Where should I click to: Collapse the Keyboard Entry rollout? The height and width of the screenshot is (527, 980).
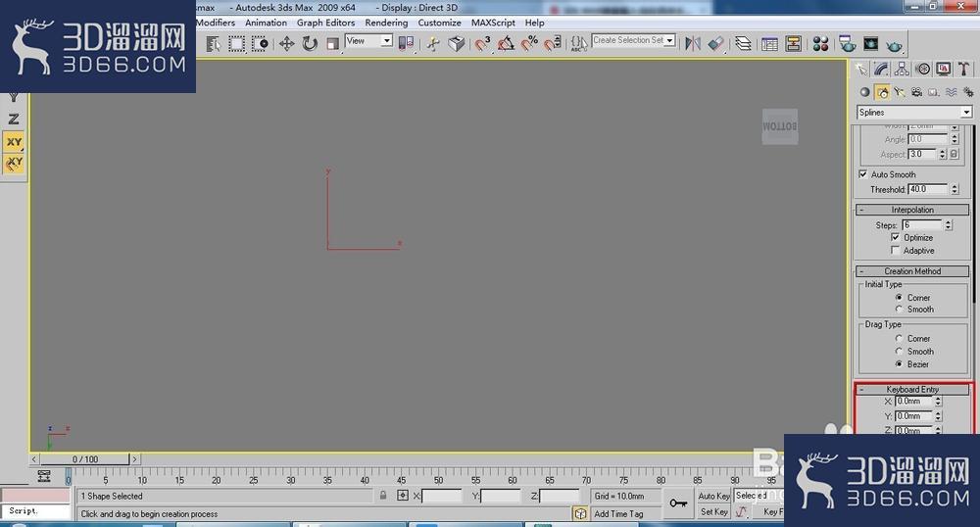[x=912, y=389]
